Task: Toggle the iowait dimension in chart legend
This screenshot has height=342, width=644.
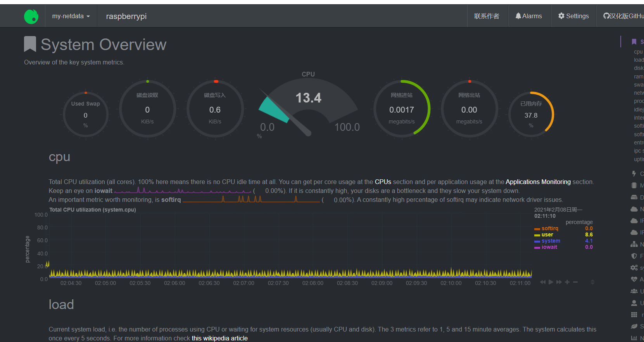Action: [549, 247]
